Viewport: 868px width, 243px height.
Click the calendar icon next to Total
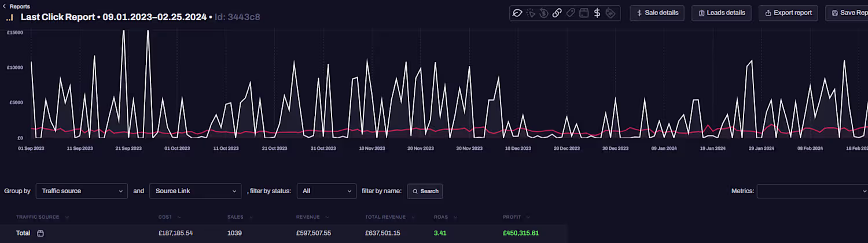coord(41,233)
